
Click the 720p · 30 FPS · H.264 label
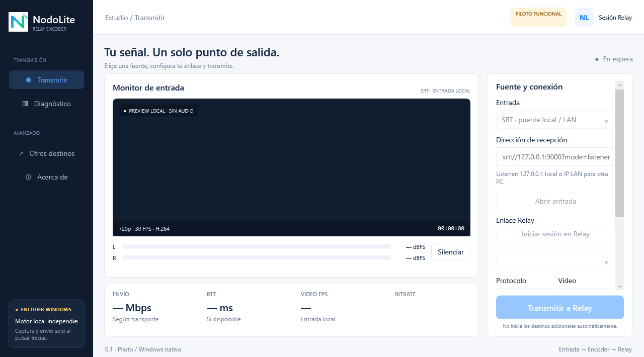[x=144, y=229]
